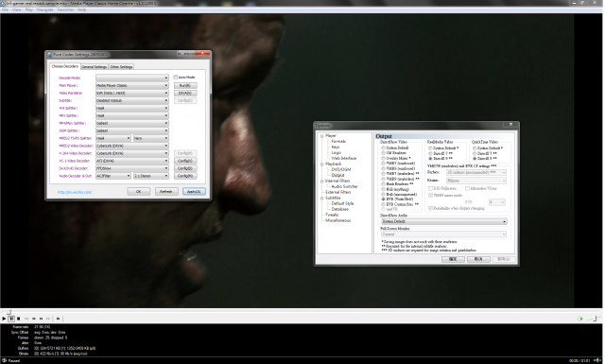The width and height of the screenshot is (605, 364).
Task: Select Formats in the Options tree
Action: [x=338, y=142]
